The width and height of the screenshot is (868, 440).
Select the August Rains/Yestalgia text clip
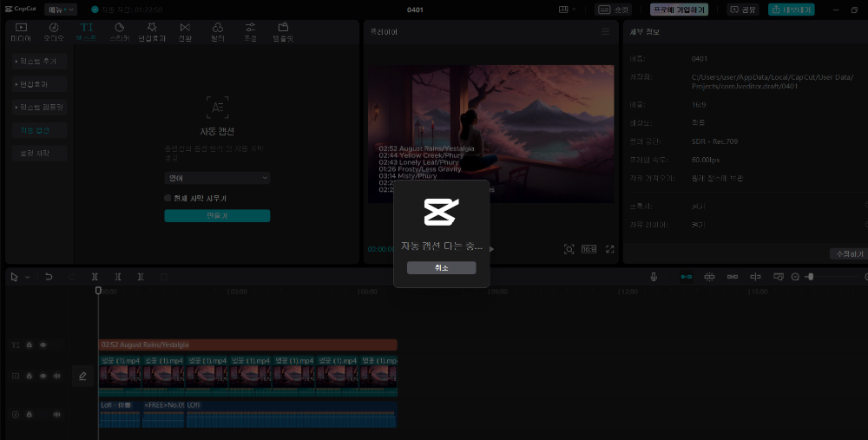coord(248,345)
